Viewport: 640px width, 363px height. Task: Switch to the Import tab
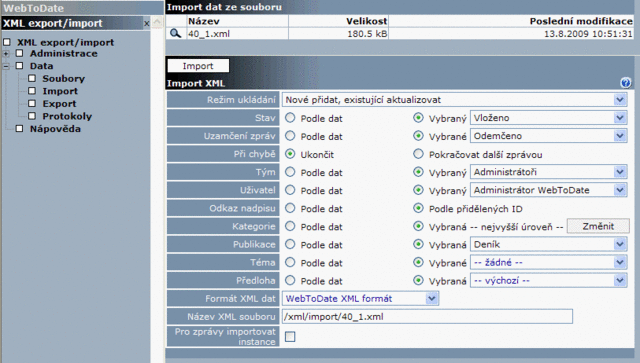[198, 66]
